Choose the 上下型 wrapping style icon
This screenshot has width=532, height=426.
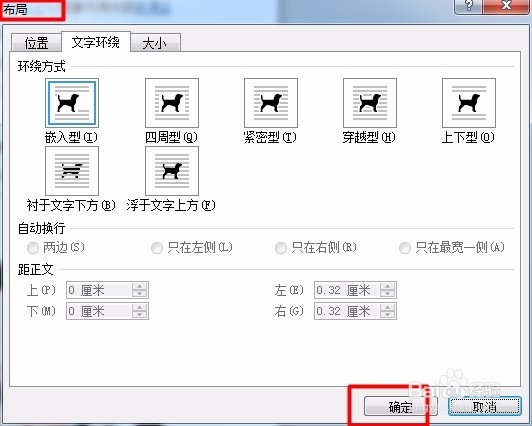coord(469,103)
